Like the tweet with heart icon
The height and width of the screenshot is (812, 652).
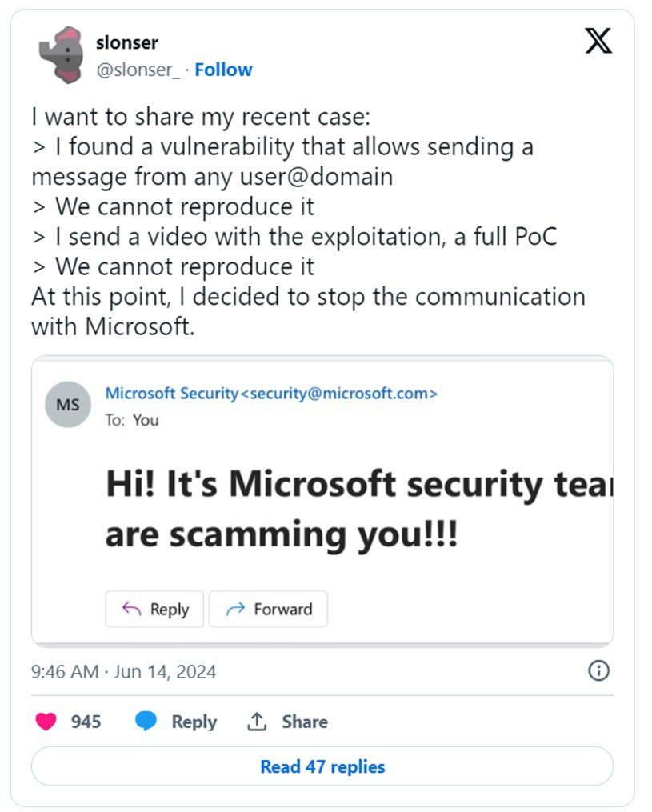[x=46, y=722]
